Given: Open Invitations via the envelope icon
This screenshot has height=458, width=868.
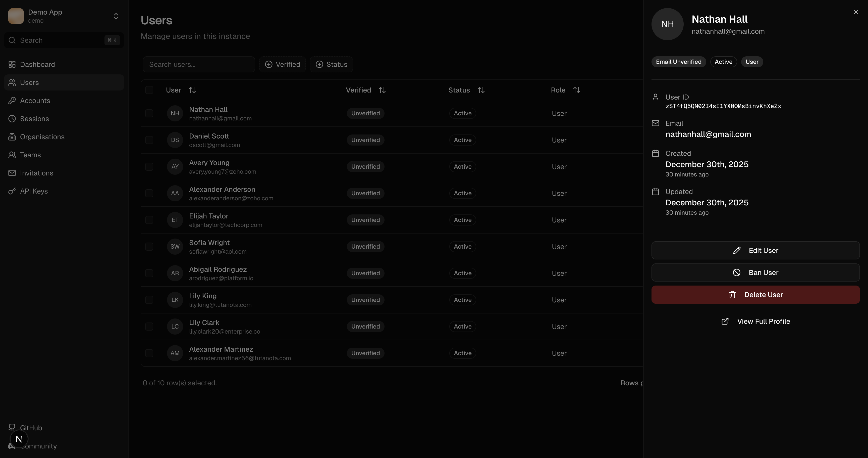Looking at the screenshot, I should pyautogui.click(x=12, y=173).
